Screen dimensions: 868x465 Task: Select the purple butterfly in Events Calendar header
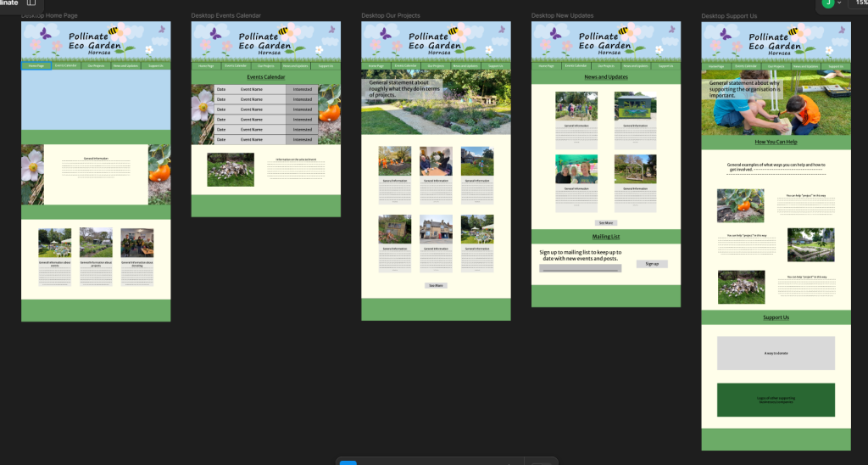(x=215, y=35)
